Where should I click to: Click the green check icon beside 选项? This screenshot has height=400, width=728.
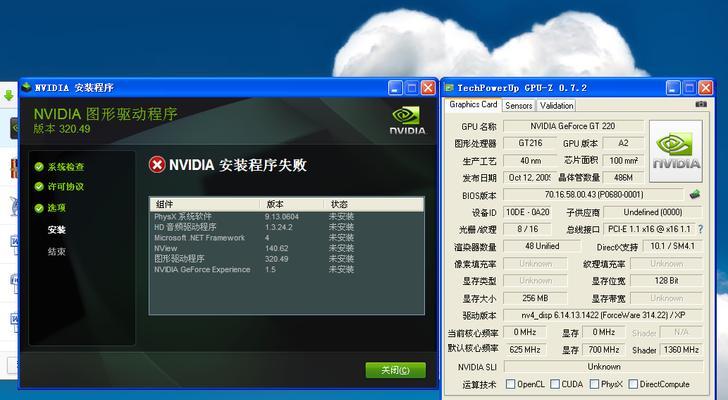pos(39,208)
